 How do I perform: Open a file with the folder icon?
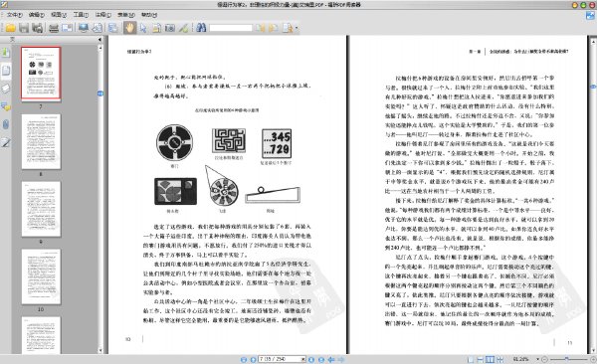tap(10, 28)
